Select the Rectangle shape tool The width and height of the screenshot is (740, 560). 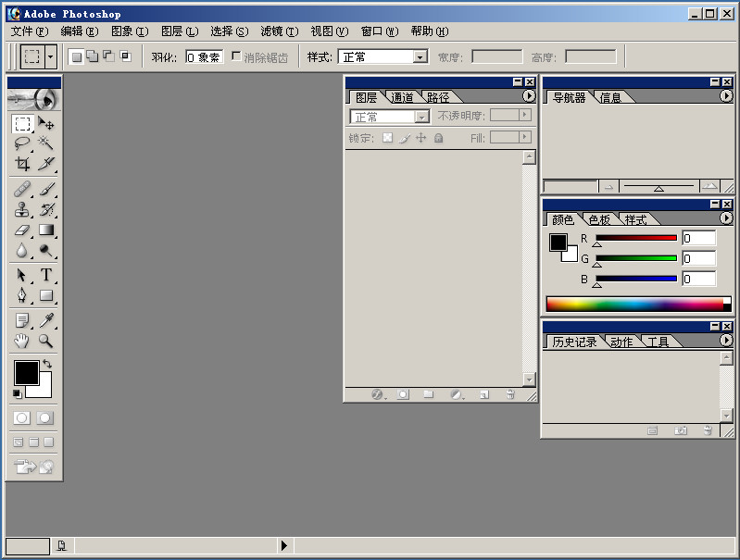(45, 295)
